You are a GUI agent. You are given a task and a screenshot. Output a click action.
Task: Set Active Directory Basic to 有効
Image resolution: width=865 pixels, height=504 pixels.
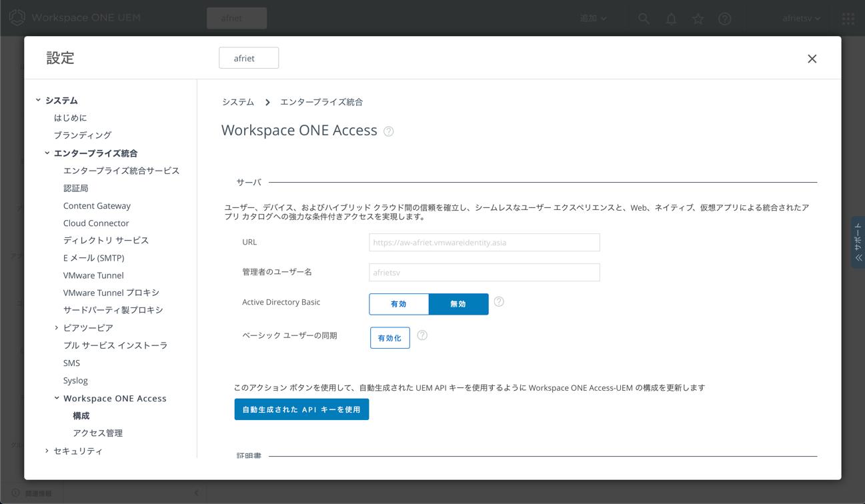pos(399,304)
